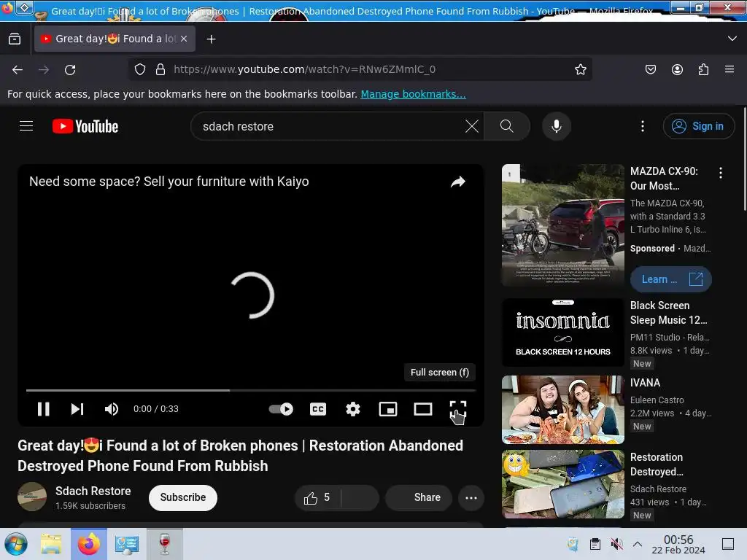Click the Sign in button

[698, 126]
